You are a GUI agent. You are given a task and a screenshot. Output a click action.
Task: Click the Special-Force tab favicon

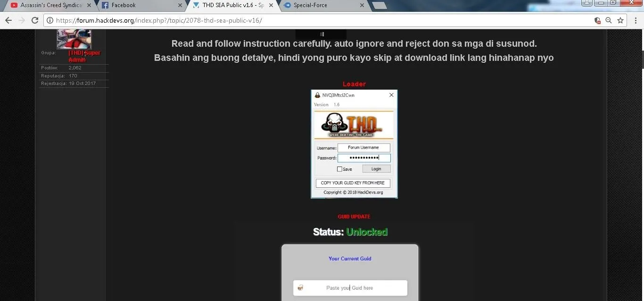(x=287, y=5)
